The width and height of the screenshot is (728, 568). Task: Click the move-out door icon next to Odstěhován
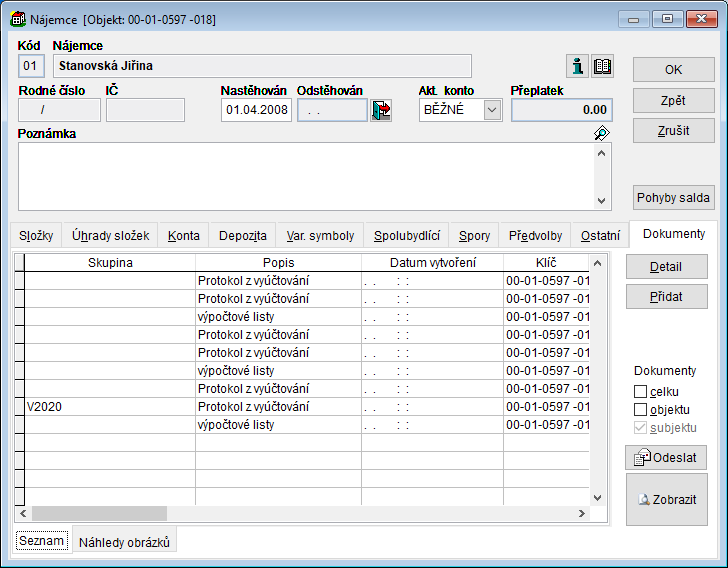click(381, 110)
